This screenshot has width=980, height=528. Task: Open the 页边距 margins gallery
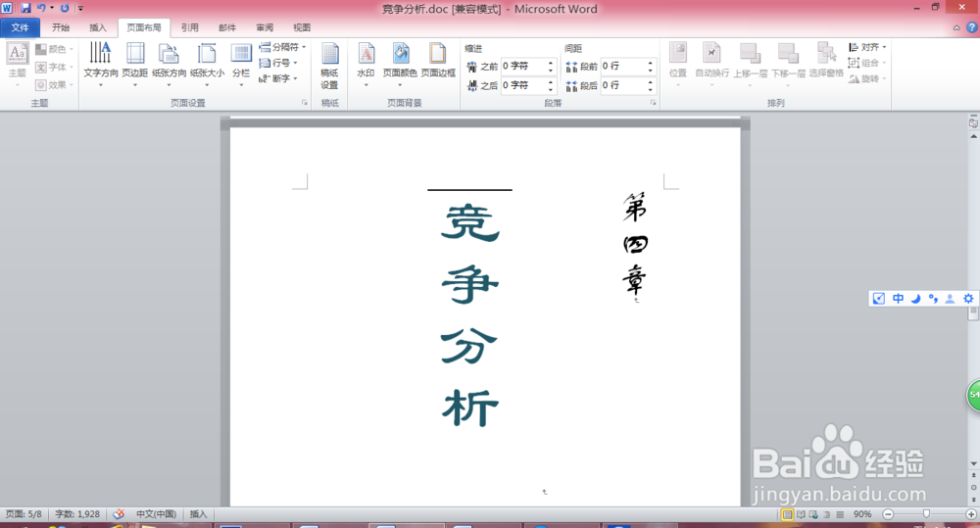pos(134,65)
